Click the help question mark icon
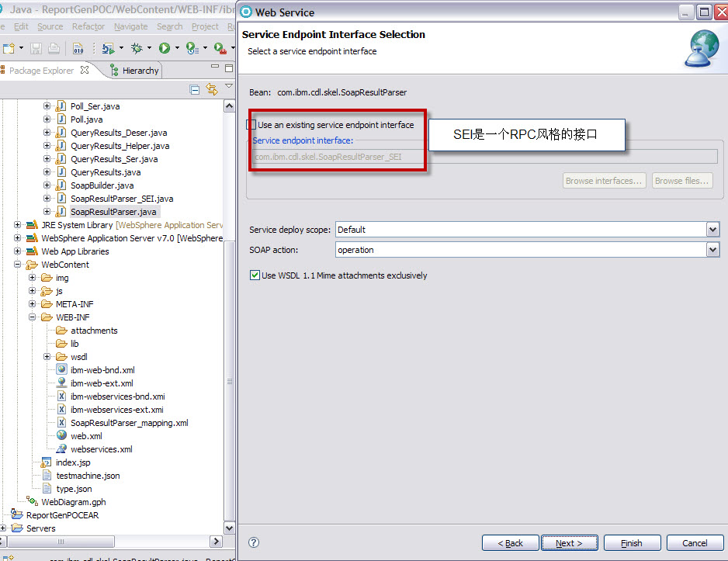The image size is (728, 561). pos(253,543)
